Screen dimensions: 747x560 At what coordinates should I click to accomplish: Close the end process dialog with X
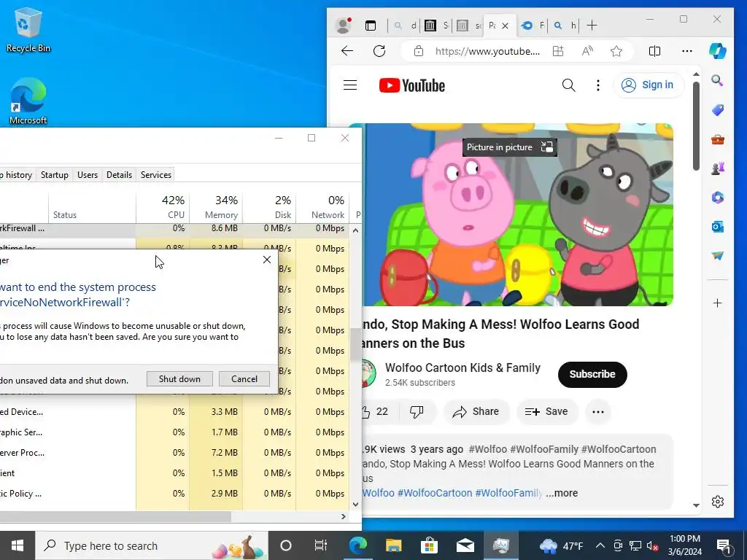click(267, 260)
